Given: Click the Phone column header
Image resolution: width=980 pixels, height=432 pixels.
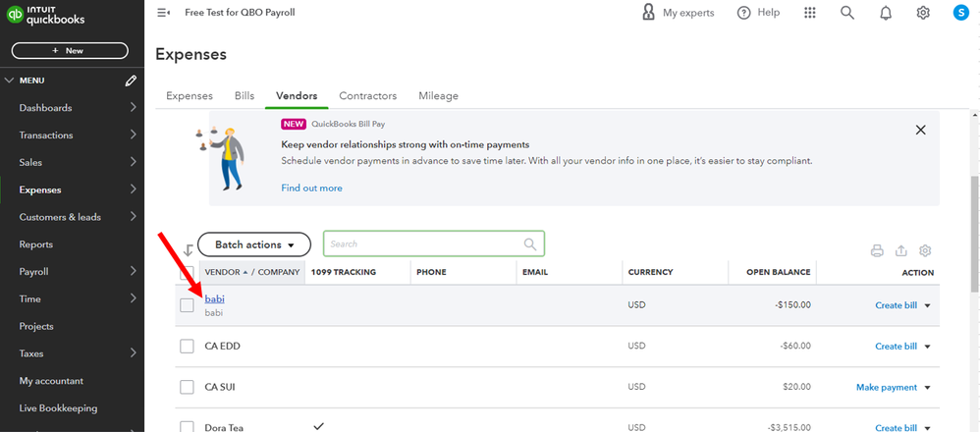Looking at the screenshot, I should pos(431,273).
